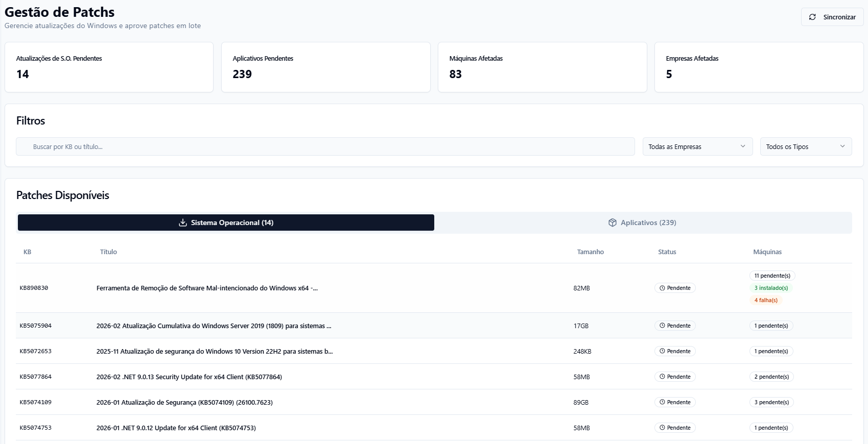Click the 3 pendente(s) badge for KB5074109
This screenshot has height=444, width=868.
(x=771, y=403)
